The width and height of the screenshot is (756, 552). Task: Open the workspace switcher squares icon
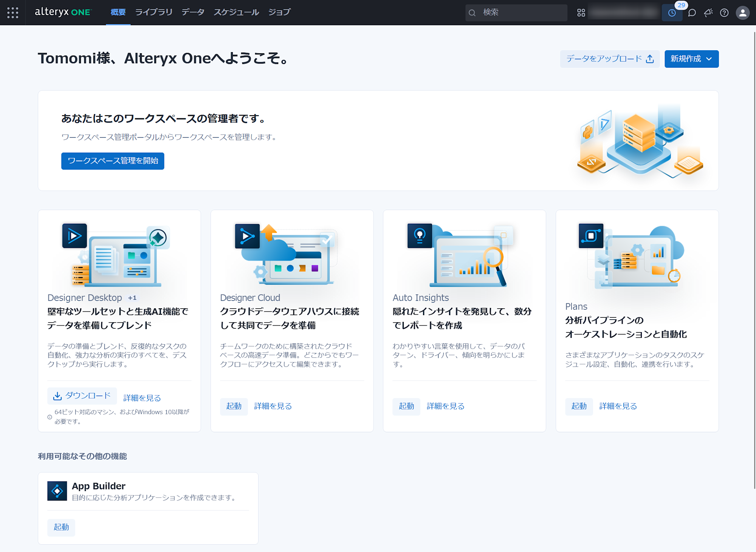pyautogui.click(x=581, y=13)
